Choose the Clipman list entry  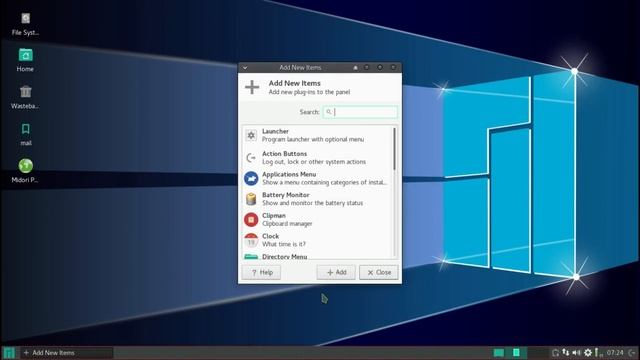[x=317, y=220]
